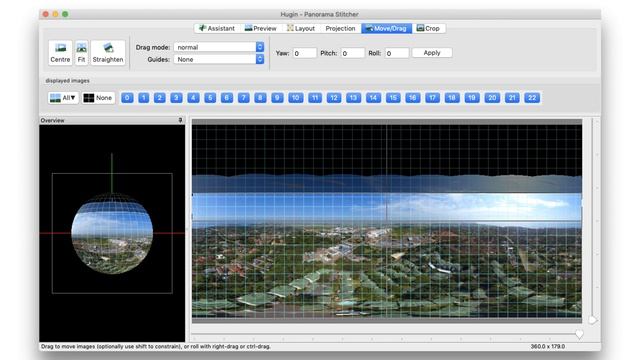Screen dimensions: 640x360
Task: Toggle display of image 15
Action: click(393, 98)
